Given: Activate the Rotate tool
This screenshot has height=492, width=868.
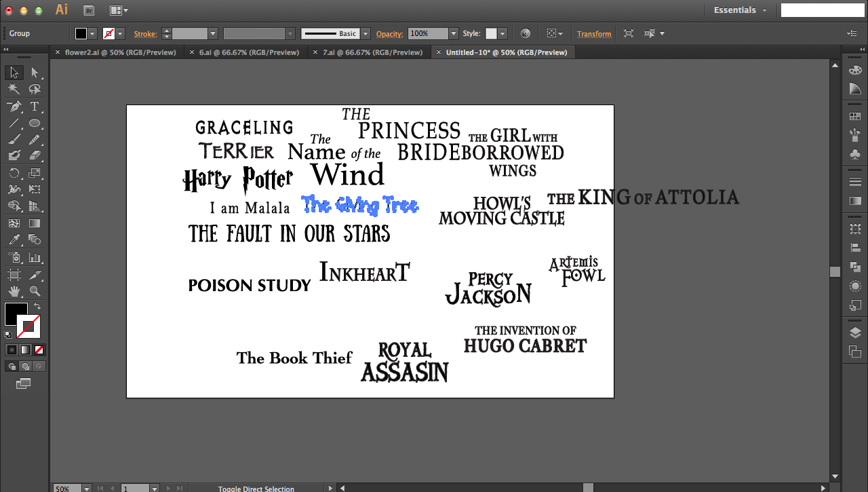Looking at the screenshot, I should [x=14, y=173].
